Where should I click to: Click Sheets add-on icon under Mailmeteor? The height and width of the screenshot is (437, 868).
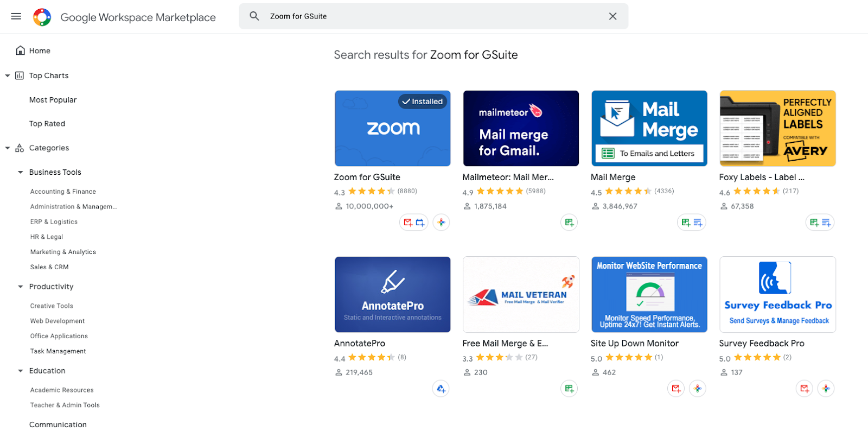(x=569, y=223)
